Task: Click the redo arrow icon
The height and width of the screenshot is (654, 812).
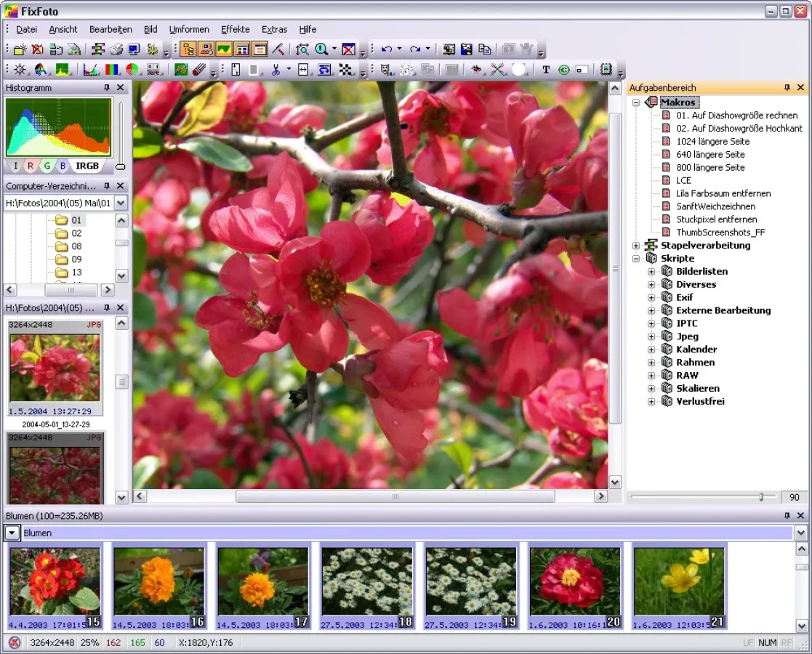Action: pos(415,49)
